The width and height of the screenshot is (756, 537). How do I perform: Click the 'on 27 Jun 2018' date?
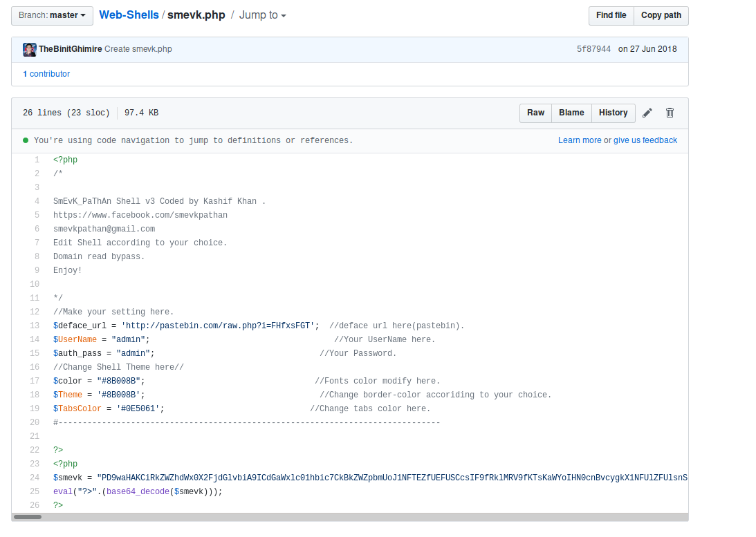647,49
